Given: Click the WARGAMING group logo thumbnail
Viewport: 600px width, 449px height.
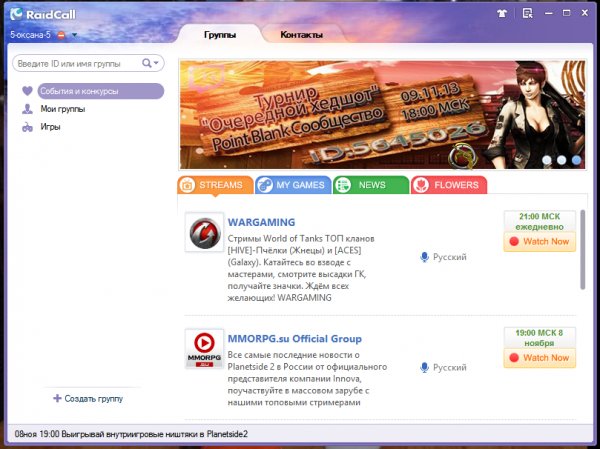Looking at the screenshot, I should pos(204,232).
